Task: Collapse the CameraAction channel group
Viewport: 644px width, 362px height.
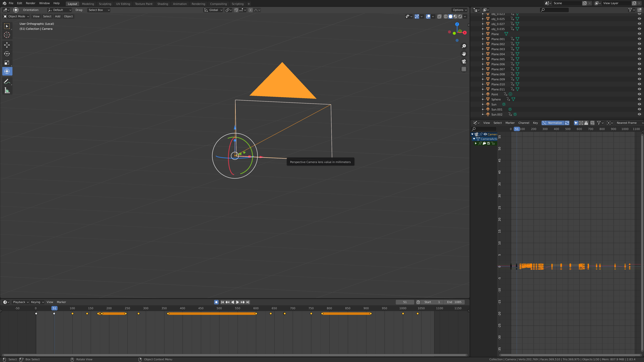Action: point(474,139)
